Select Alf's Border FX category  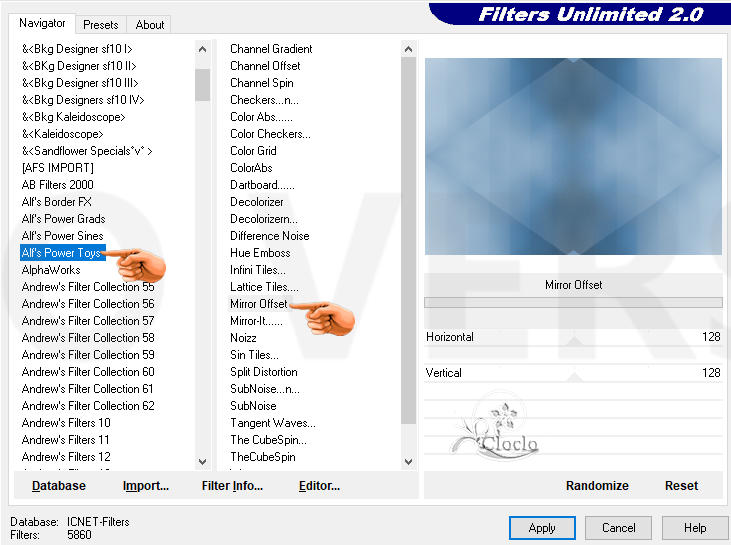tap(56, 202)
